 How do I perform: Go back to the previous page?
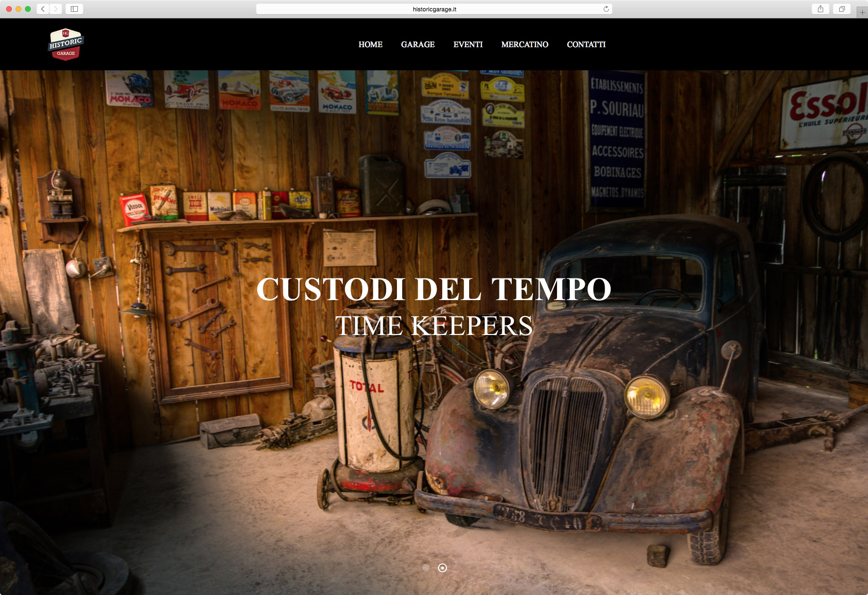point(43,9)
